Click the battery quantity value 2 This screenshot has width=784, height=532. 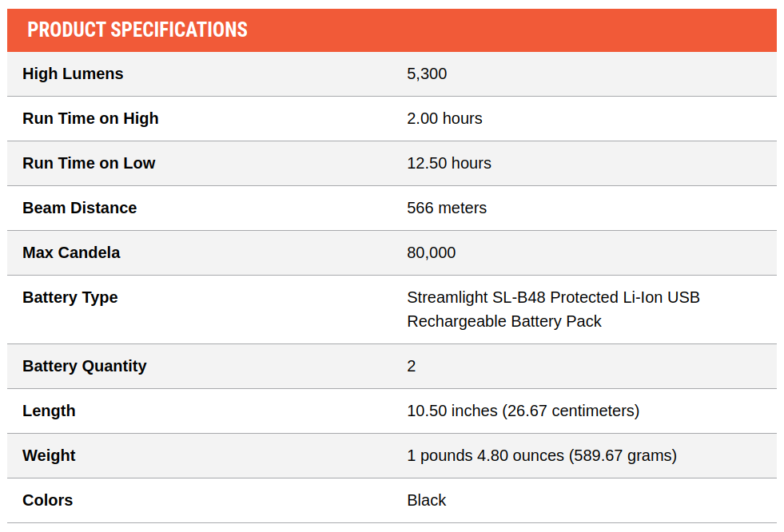pyautogui.click(x=411, y=366)
